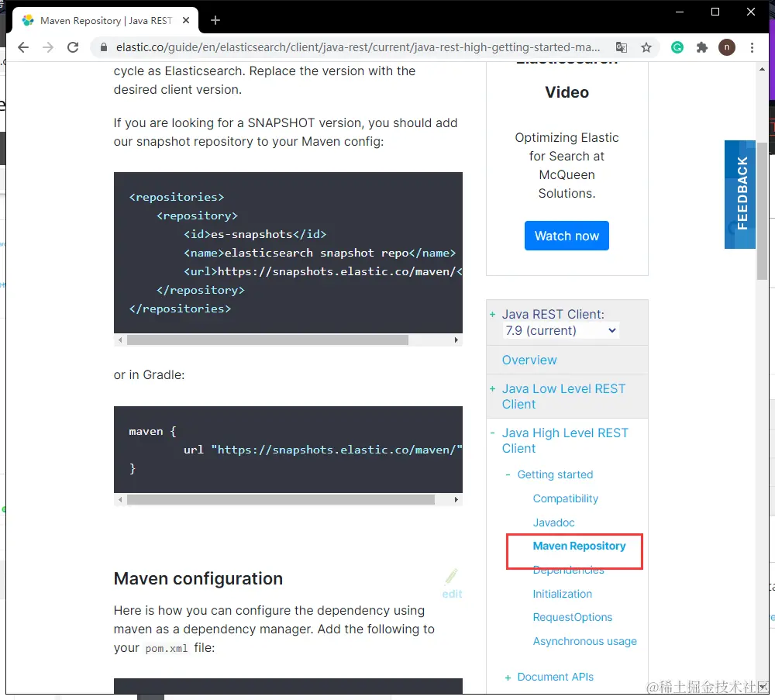Click the pom.xml inline code text
The width and height of the screenshot is (775, 700).
[x=167, y=648]
